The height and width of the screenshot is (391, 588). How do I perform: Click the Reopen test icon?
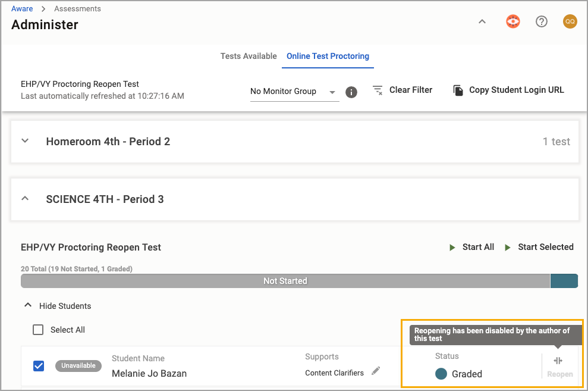tap(558, 361)
